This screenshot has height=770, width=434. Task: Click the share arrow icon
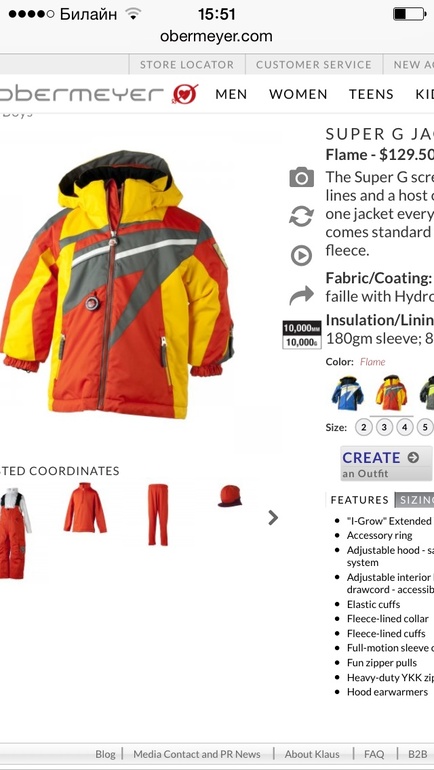pos(301,295)
